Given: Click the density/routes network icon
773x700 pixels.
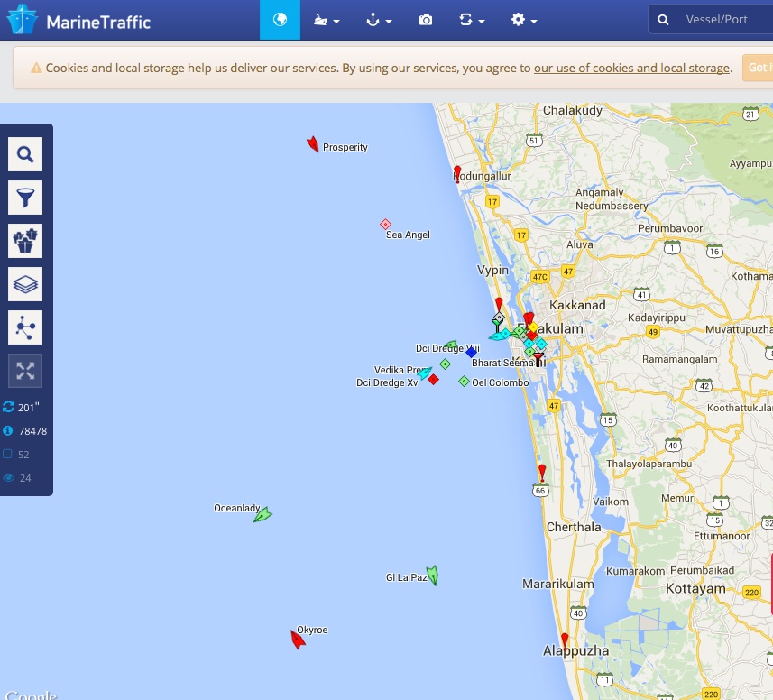Looking at the screenshot, I should point(25,327).
